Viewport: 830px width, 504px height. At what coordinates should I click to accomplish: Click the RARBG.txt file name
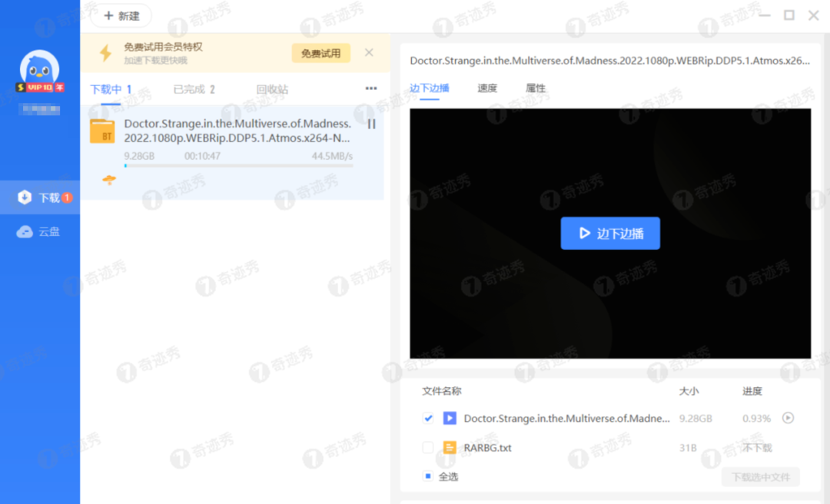pos(487,448)
